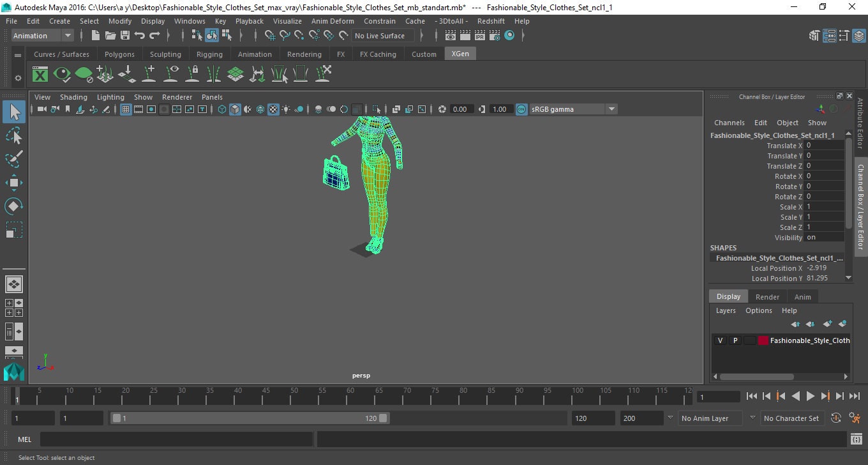Open the Renderer viewport menu

(177, 97)
